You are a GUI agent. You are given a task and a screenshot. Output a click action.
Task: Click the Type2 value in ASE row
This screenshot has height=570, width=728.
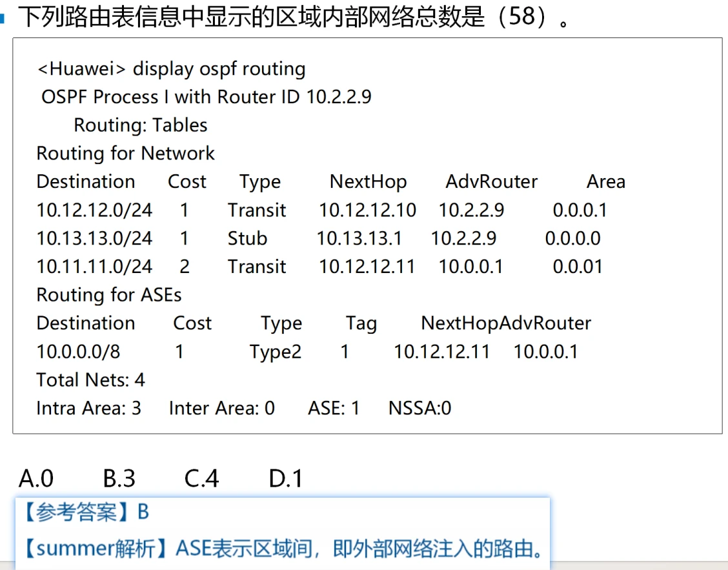276,352
